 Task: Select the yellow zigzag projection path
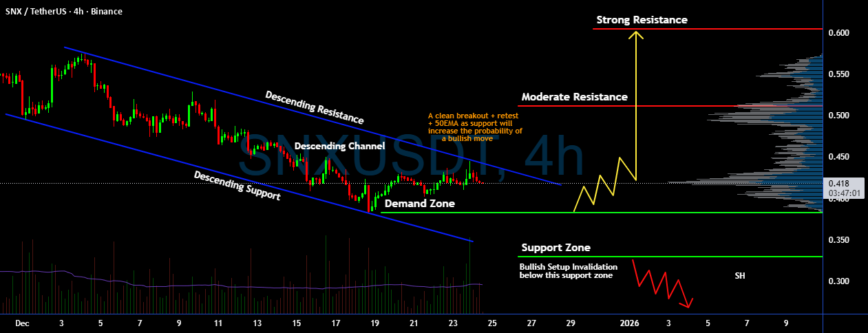(606, 184)
